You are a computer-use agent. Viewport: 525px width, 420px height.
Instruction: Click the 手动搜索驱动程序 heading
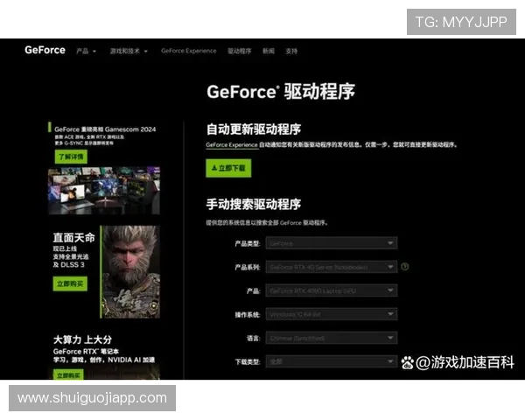[254, 204]
